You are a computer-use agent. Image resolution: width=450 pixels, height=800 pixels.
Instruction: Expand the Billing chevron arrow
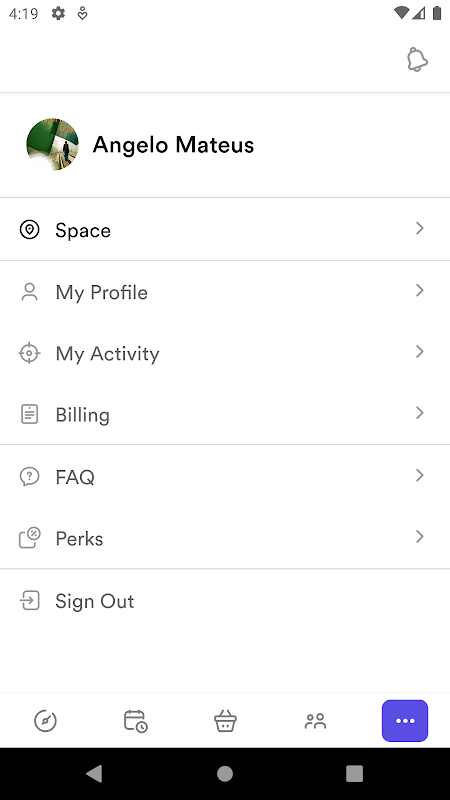[419, 413]
